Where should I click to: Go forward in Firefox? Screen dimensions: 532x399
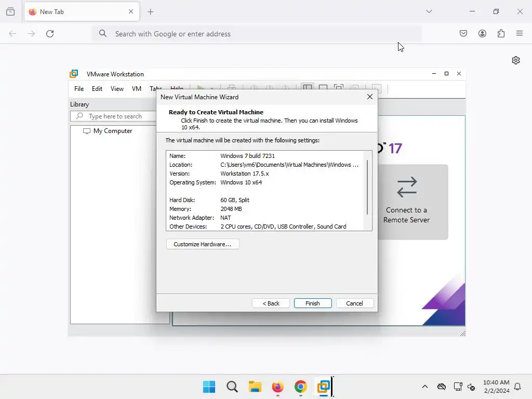pos(31,34)
